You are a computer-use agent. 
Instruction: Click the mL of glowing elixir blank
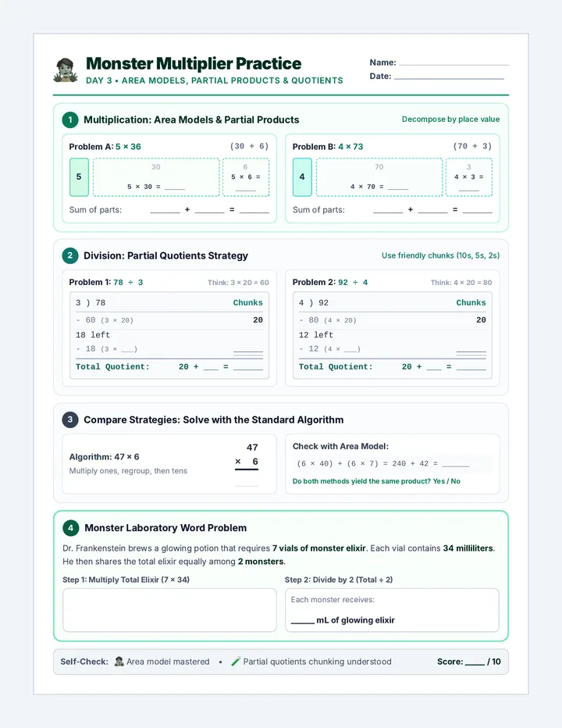coord(303,622)
